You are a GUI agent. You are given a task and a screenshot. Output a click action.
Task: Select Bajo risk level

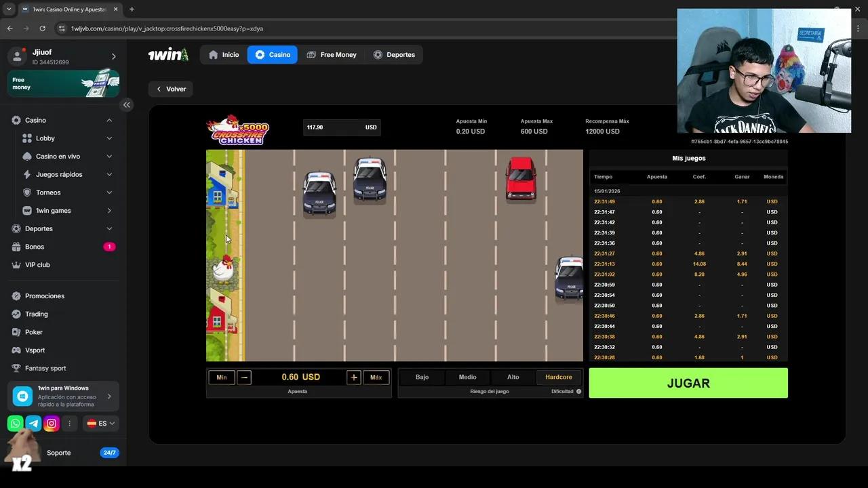point(422,378)
